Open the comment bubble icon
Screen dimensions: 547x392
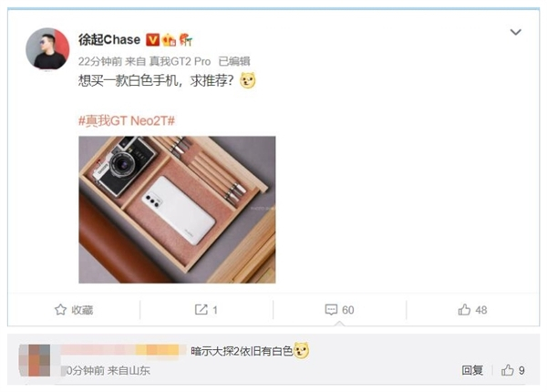pos(331,310)
